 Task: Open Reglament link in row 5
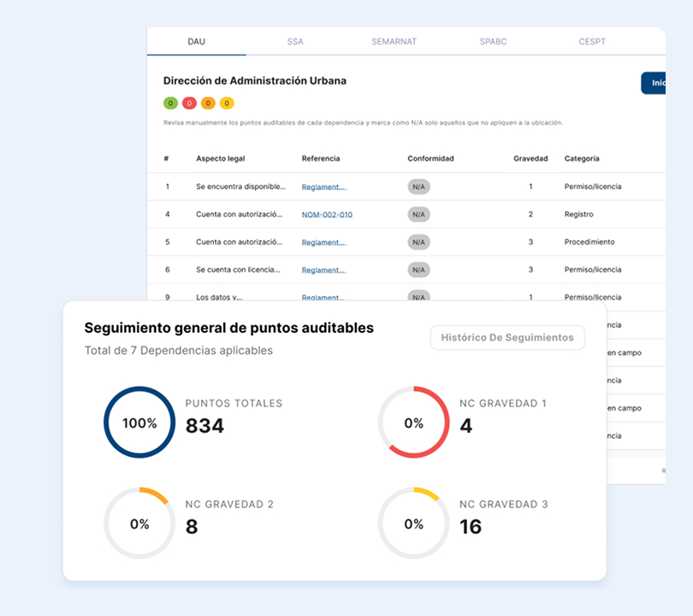(x=324, y=243)
